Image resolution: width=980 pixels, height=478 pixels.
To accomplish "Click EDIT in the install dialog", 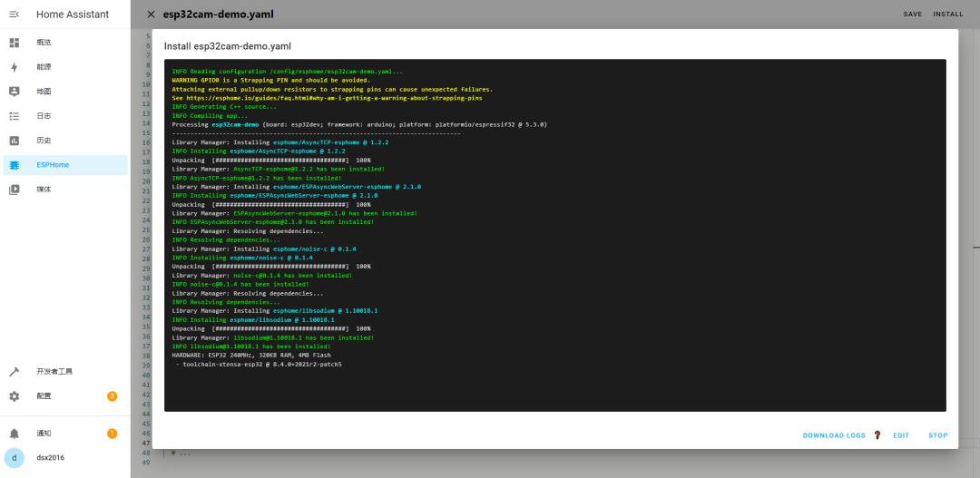I will (x=900, y=435).
